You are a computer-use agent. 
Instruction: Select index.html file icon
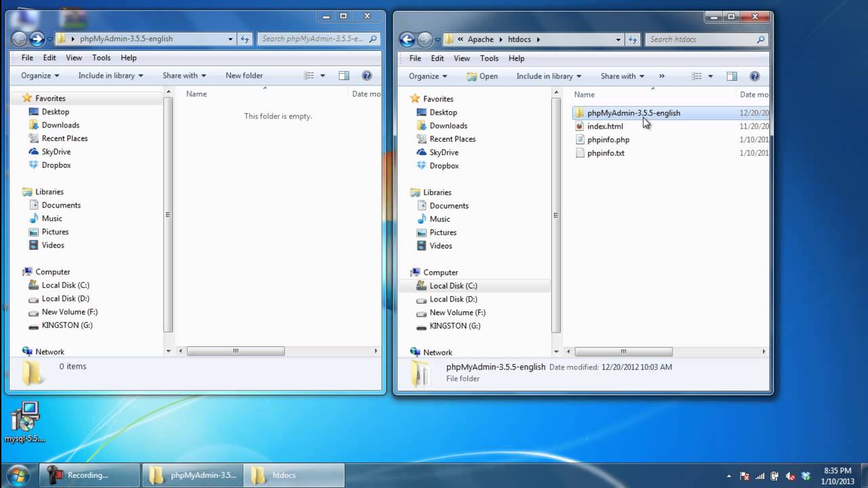pos(579,126)
